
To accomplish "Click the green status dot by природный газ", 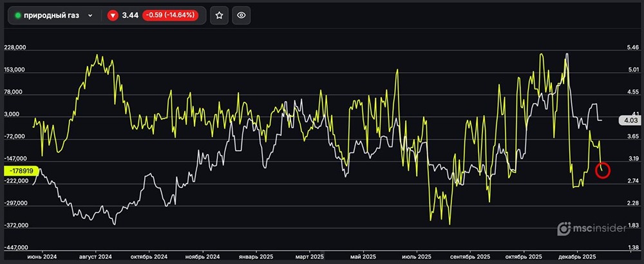I will (x=17, y=15).
